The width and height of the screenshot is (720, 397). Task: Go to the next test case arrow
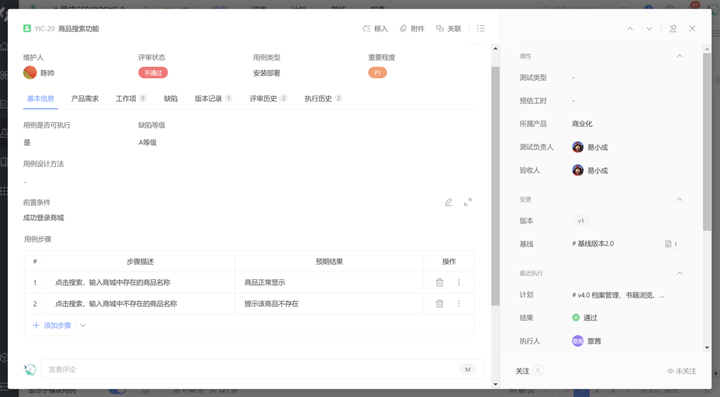[649, 28]
